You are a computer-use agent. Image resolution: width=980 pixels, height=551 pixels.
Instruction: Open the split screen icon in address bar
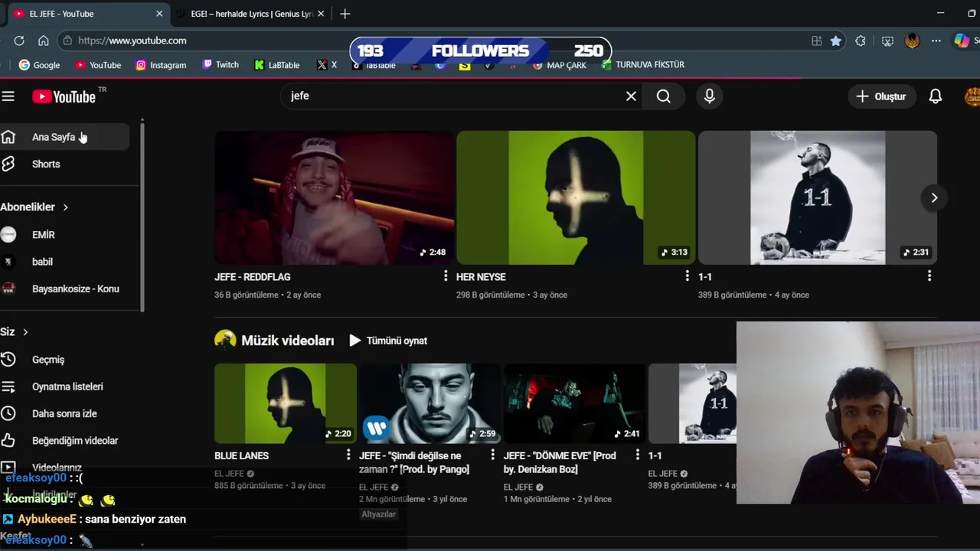pos(817,41)
